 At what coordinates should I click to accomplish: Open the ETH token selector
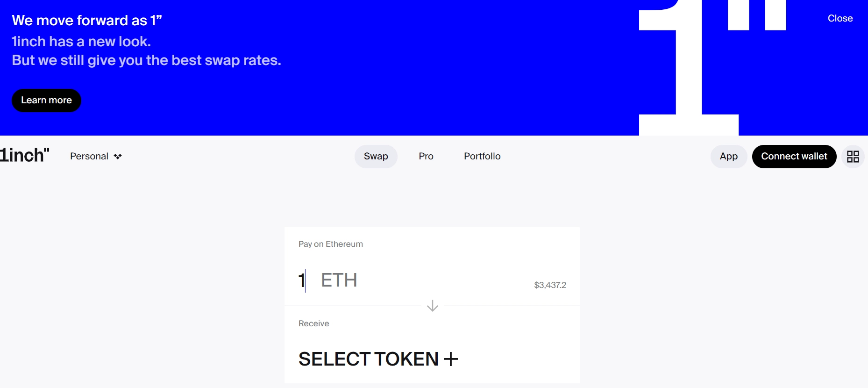[x=339, y=280]
